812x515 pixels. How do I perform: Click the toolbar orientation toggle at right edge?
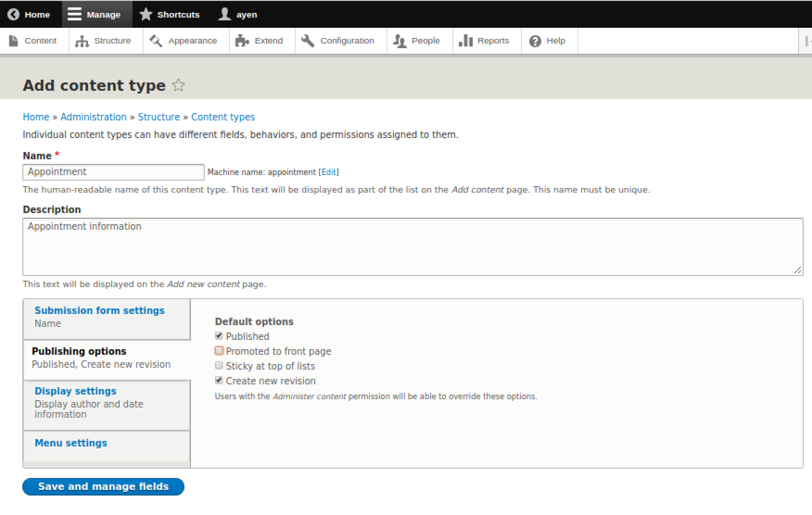pyautogui.click(x=806, y=41)
